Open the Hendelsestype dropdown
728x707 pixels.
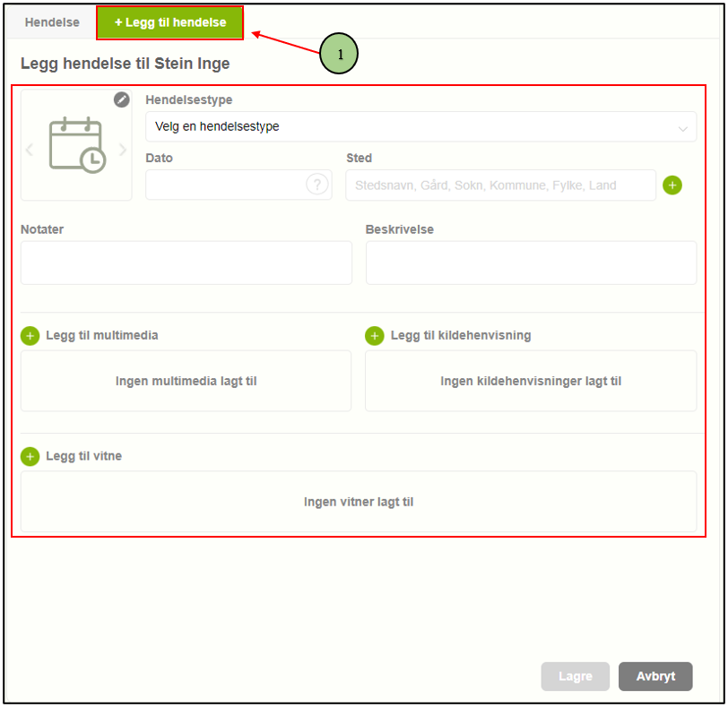[412, 127]
